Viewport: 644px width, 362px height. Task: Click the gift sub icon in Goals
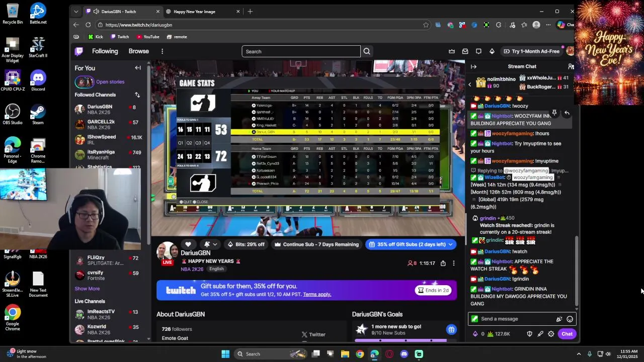tap(451, 330)
